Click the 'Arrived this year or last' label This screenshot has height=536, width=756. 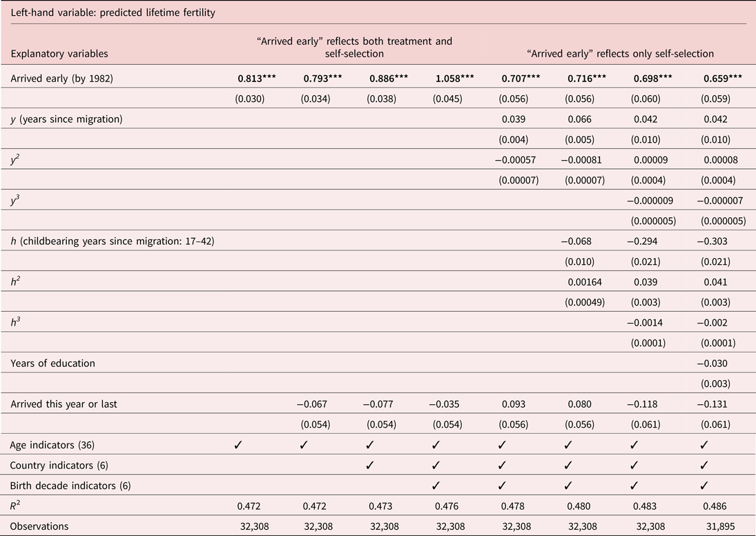64,404
